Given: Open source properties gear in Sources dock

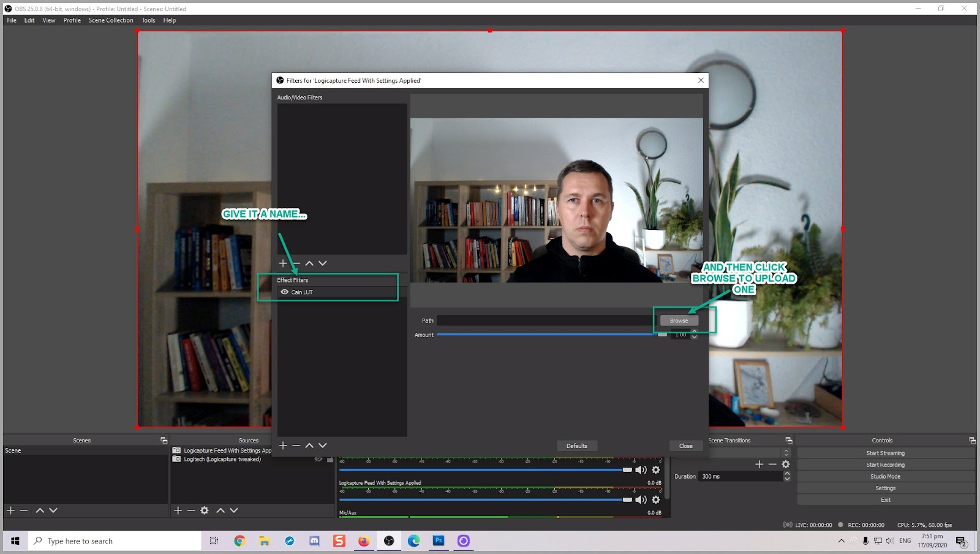Looking at the screenshot, I should (205, 510).
